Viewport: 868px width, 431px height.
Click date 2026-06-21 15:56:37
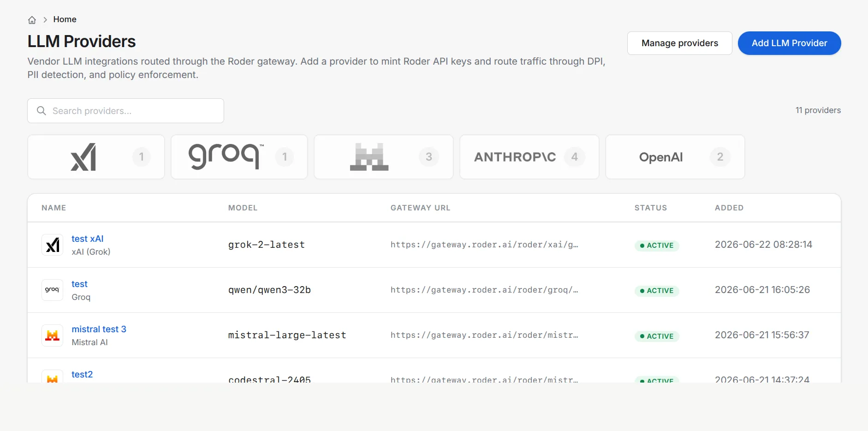click(x=762, y=335)
